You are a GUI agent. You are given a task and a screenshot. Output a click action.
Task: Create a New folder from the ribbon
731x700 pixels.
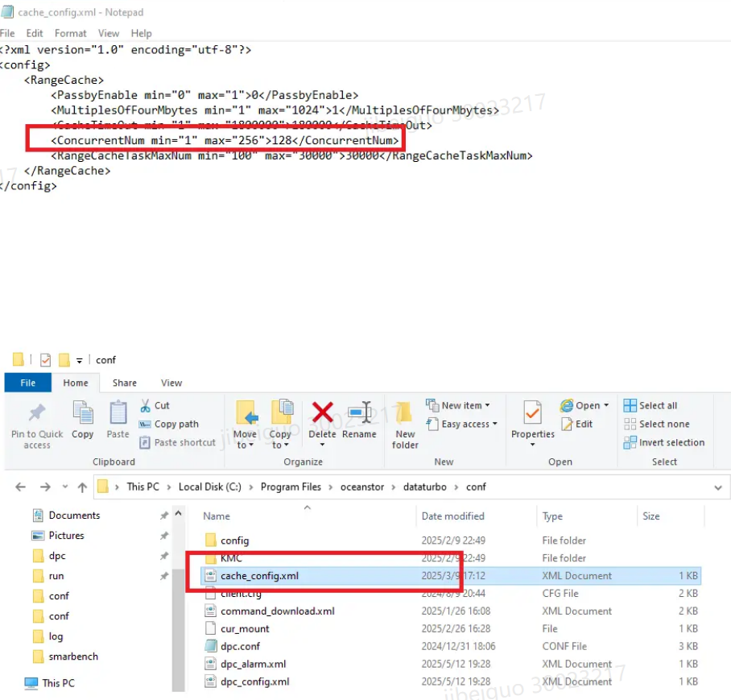[405, 413]
